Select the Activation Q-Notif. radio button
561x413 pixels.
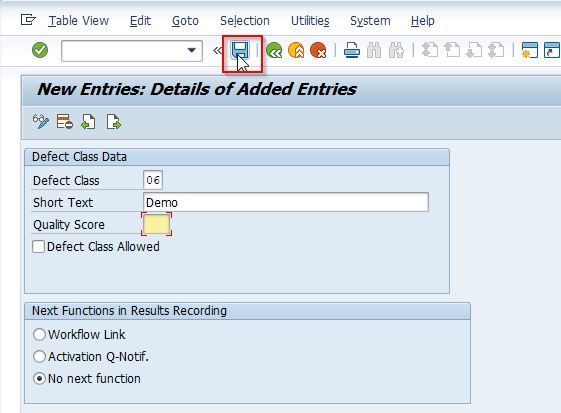[x=39, y=357]
